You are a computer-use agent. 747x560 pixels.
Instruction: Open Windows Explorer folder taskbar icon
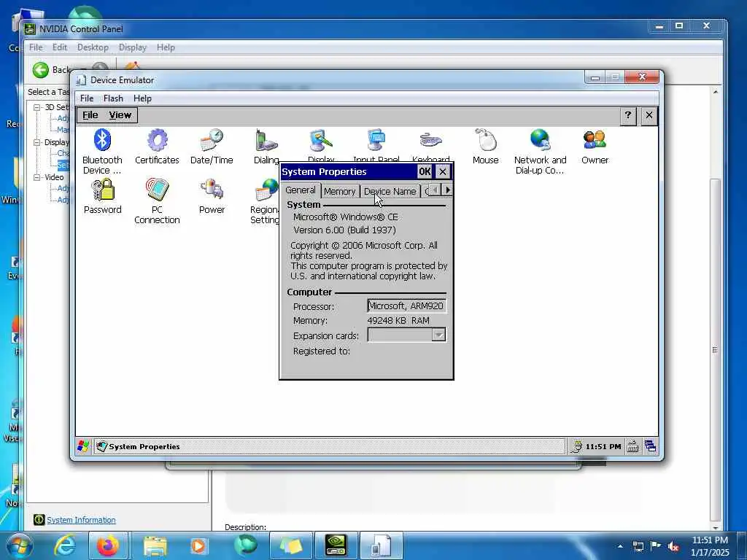155,545
